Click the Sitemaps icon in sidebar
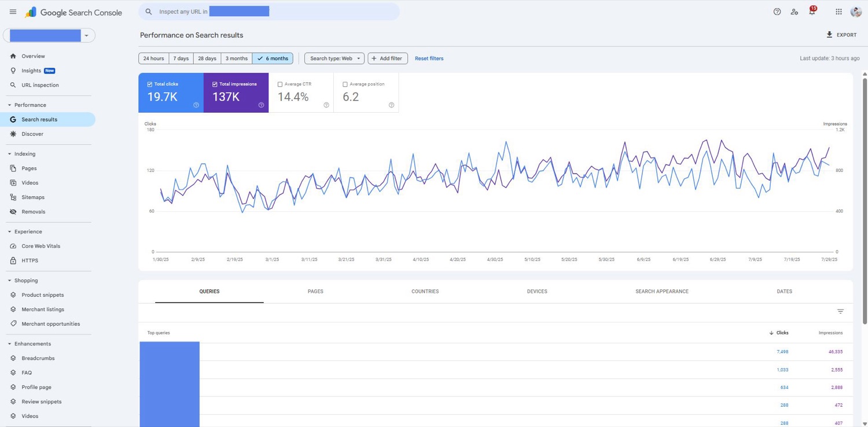Screen dimensions: 868x427 (13, 197)
